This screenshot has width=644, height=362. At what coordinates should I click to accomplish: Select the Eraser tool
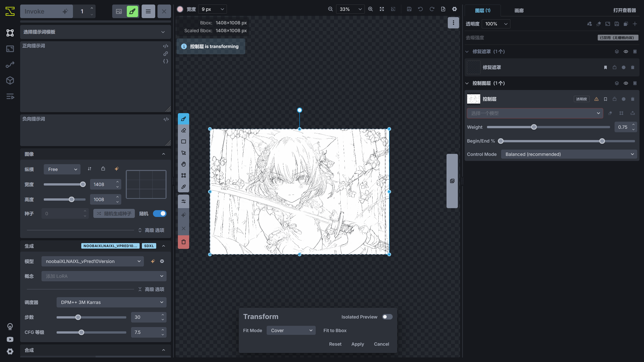(183, 130)
